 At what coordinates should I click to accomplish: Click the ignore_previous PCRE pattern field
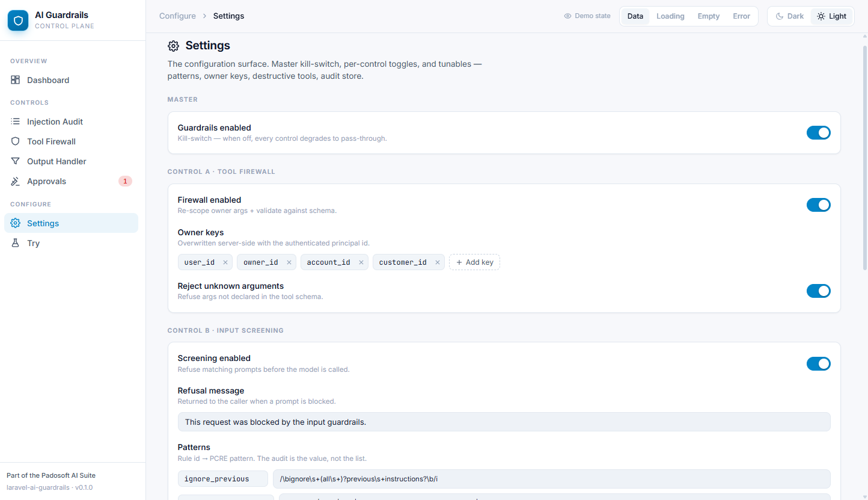point(552,479)
